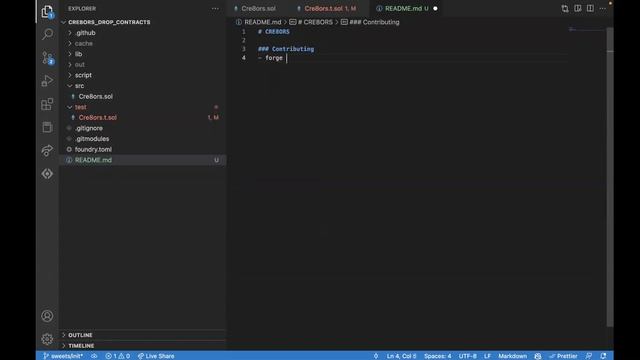Expand the lib folder
The image size is (640, 360).
[78, 54]
